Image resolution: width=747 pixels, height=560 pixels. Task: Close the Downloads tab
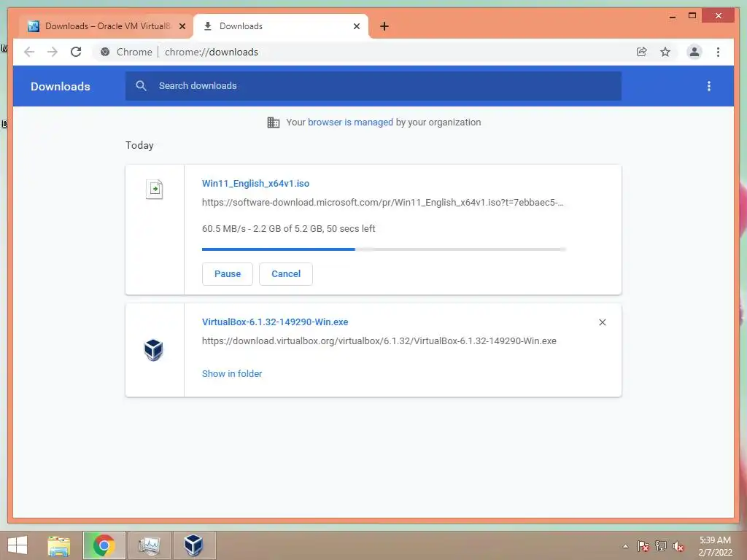[356, 26]
